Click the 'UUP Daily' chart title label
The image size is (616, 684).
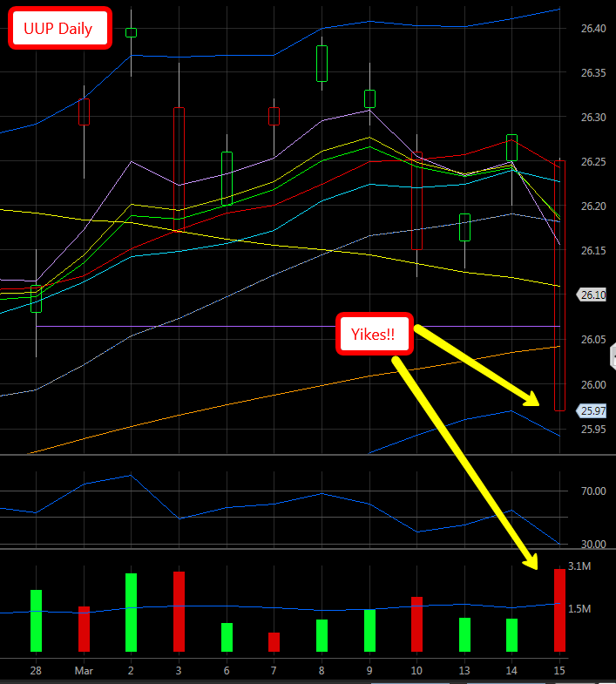(x=61, y=29)
